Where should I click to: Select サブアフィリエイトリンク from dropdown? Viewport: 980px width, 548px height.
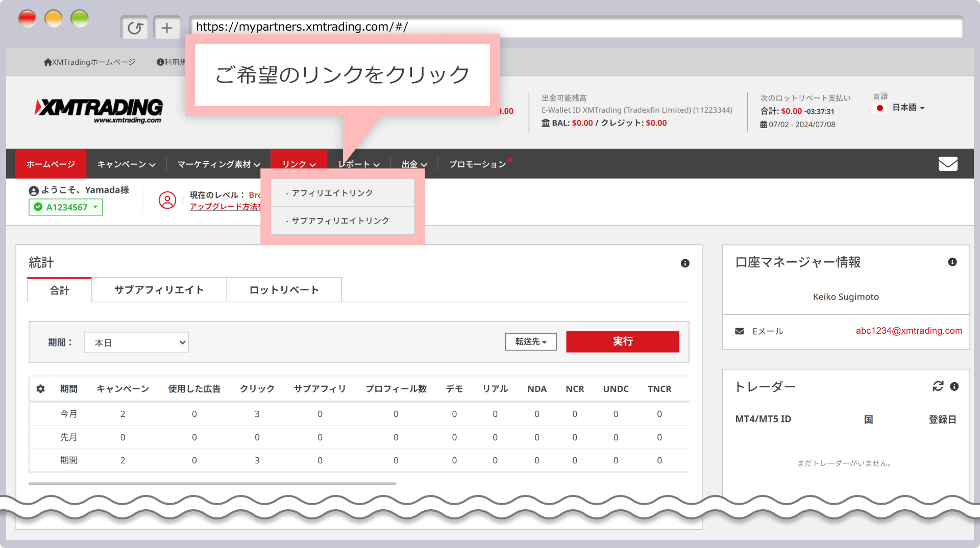point(342,220)
